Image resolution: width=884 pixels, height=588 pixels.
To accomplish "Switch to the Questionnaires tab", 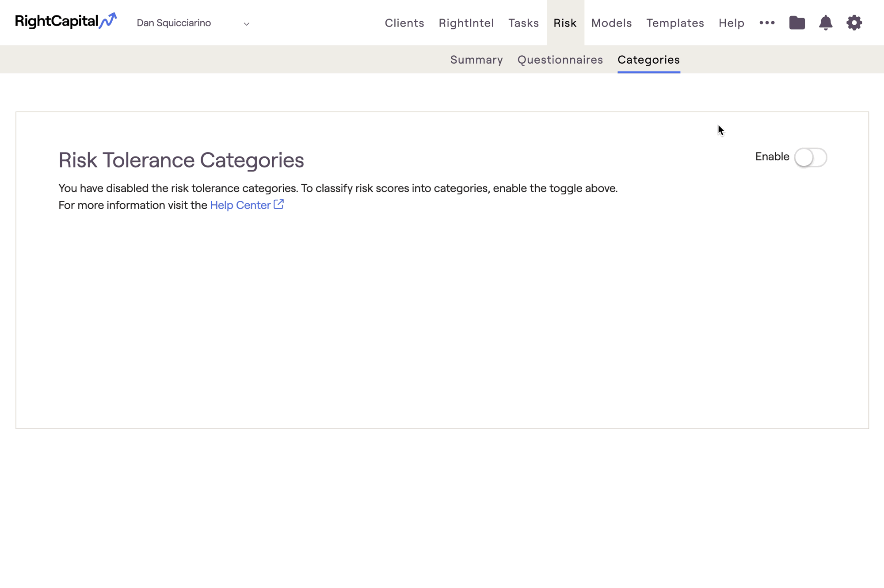I will [560, 60].
